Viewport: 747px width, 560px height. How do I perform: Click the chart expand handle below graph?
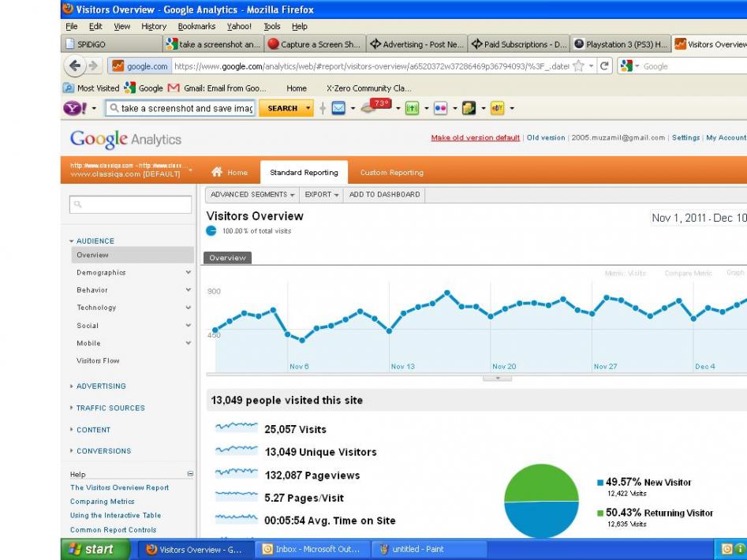pos(498,378)
